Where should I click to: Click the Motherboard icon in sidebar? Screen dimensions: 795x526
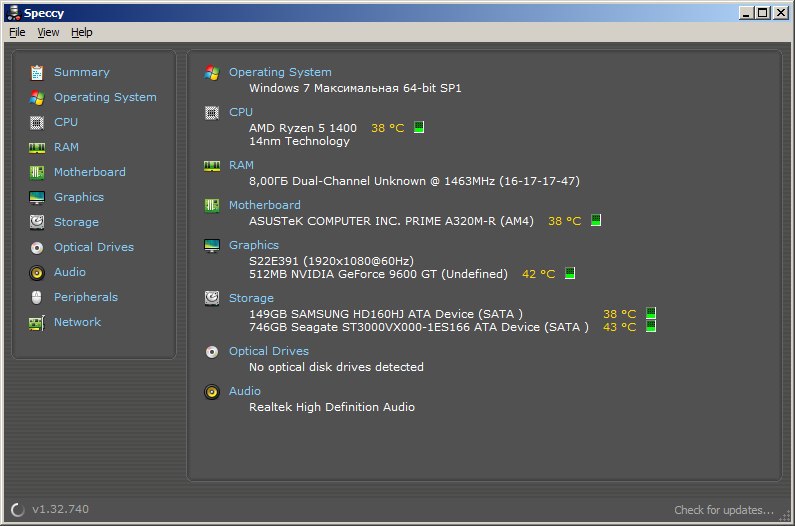coord(37,172)
